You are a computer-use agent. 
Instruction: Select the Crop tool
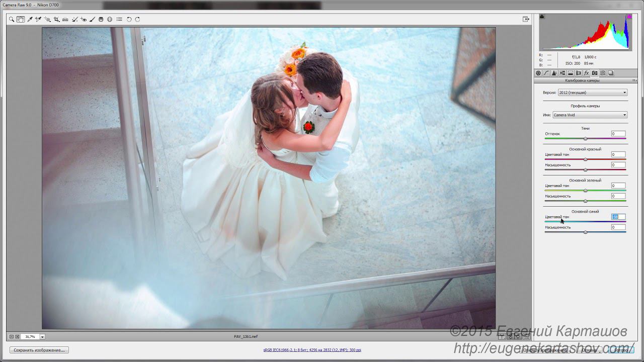pyautogui.click(x=56, y=19)
